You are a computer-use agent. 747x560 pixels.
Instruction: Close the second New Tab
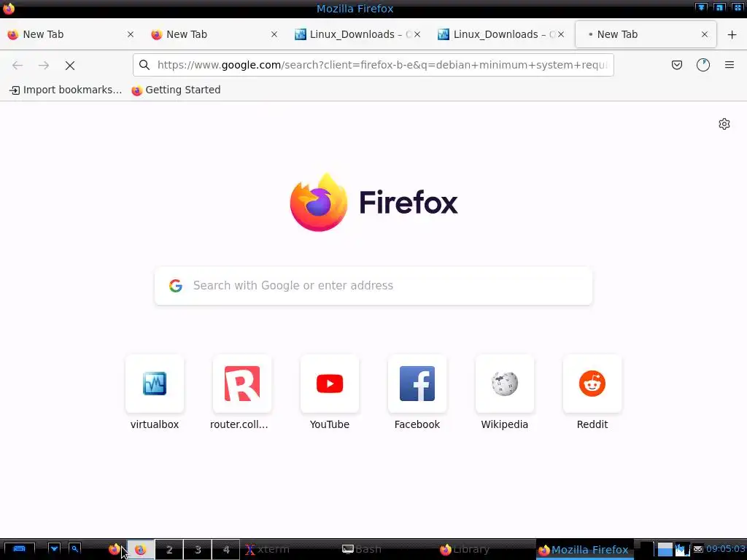[x=274, y=34]
